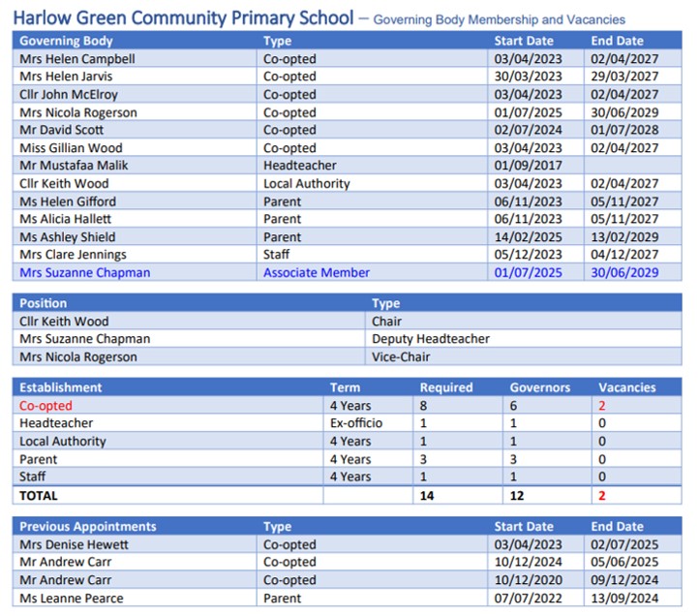Select the TOTAL row label

[x=39, y=496]
